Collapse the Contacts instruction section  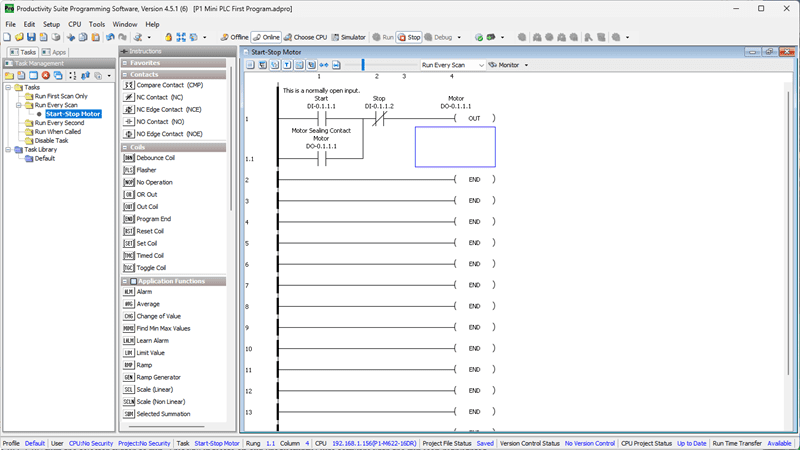tap(125, 74)
